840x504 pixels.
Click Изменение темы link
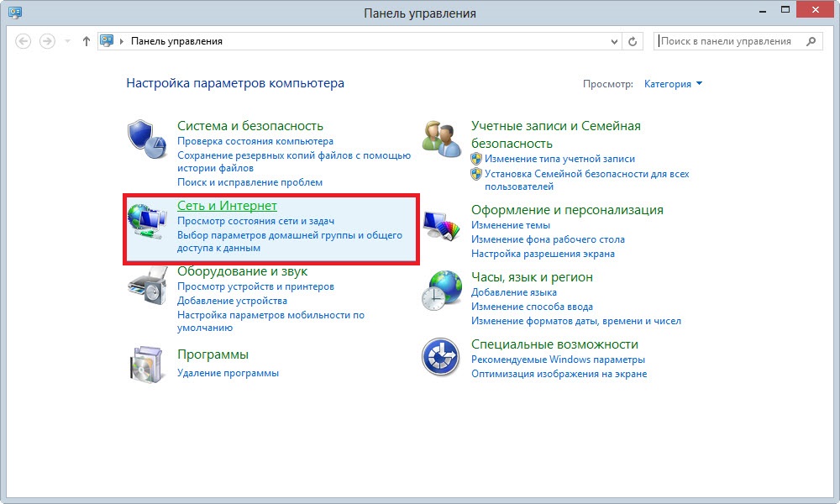(x=511, y=225)
